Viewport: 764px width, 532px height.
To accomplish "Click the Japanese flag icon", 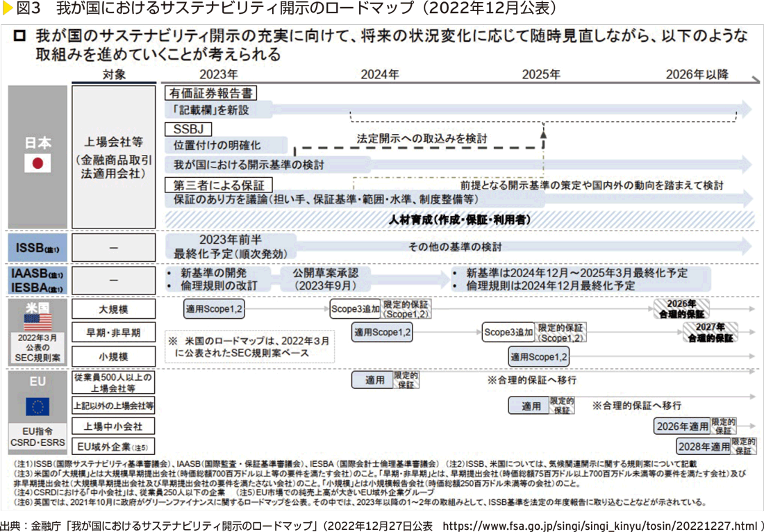I will tap(38, 164).
